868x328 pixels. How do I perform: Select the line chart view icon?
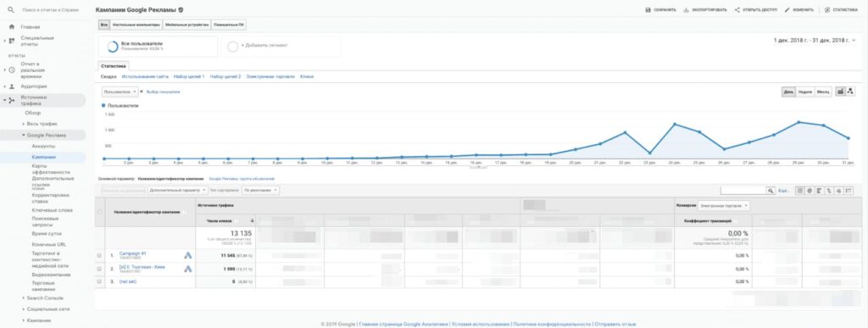click(840, 92)
